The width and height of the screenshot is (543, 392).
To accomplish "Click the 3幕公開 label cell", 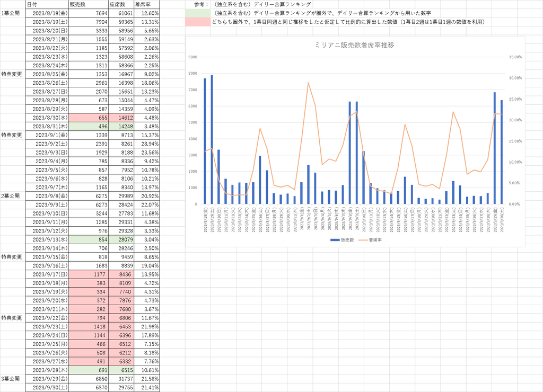I will pyautogui.click(x=13, y=379).
